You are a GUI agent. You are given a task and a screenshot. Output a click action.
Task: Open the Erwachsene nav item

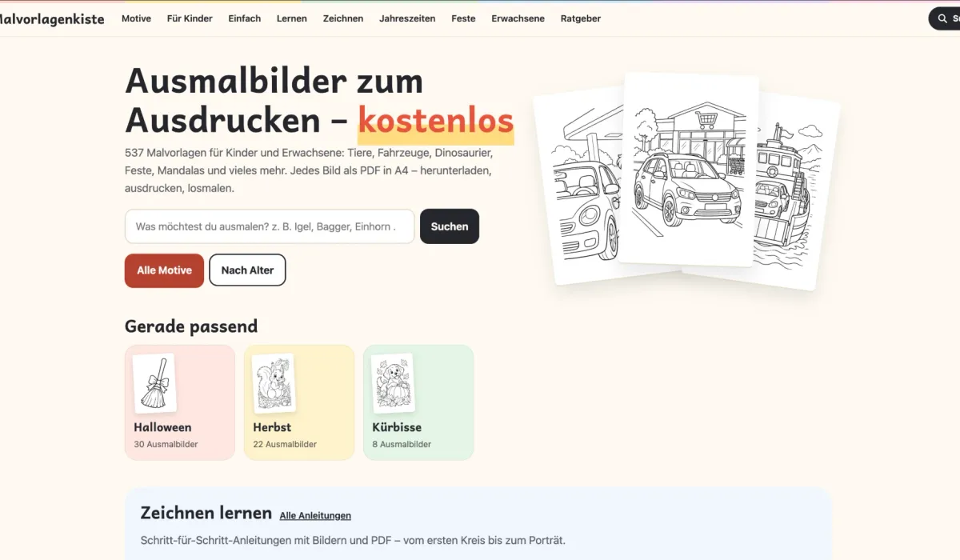point(518,18)
